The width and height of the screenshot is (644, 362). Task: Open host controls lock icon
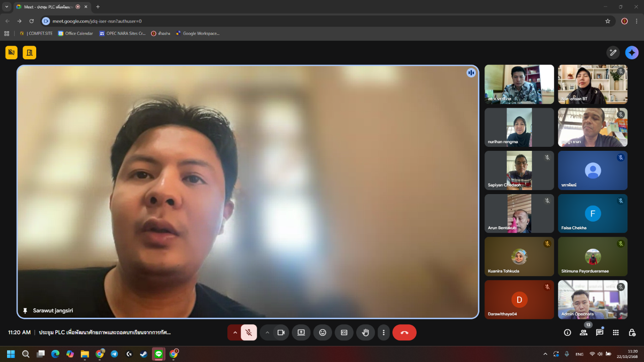point(632,332)
